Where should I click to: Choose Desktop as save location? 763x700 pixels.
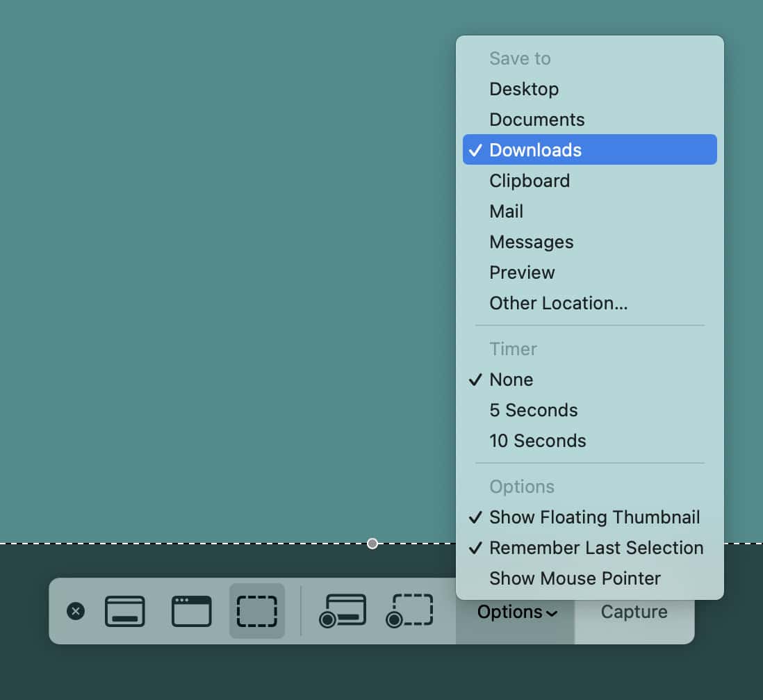pyautogui.click(x=524, y=88)
